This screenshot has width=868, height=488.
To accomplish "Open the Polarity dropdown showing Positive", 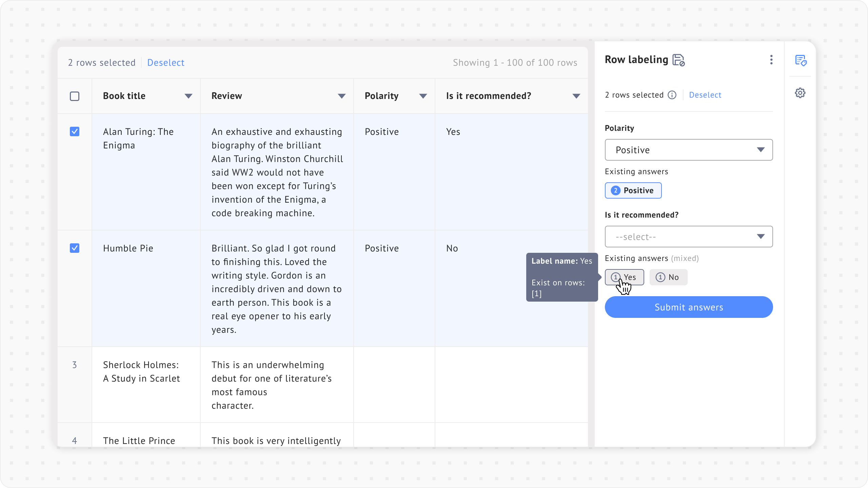I will tap(689, 150).
